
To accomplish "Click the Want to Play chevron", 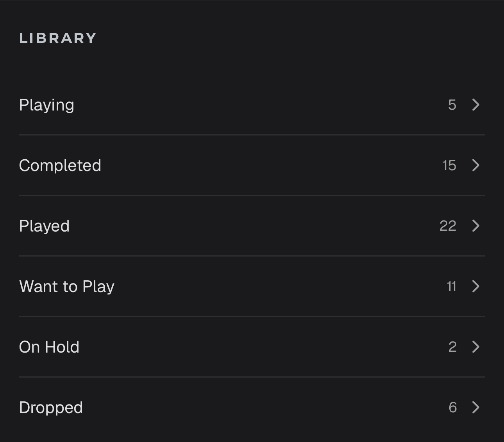I will click(475, 286).
